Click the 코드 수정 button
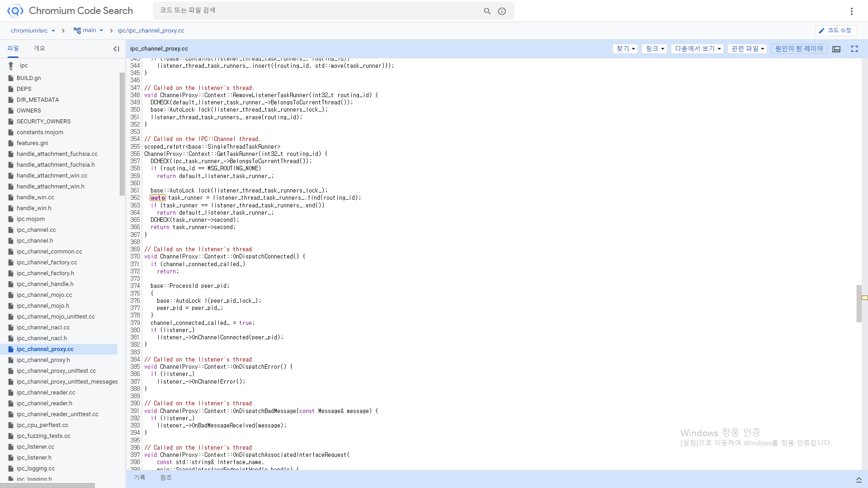 pyautogui.click(x=835, y=30)
